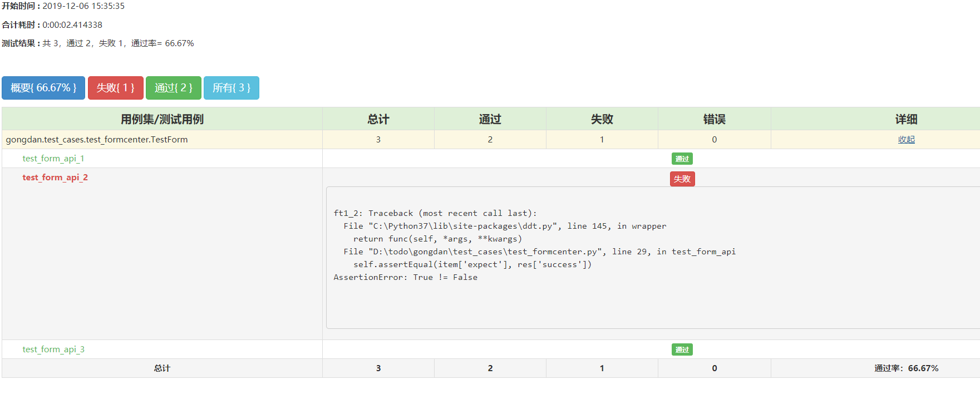Open the 概要{ 66.67% } summary tab
This screenshot has height=394, width=980.
(43, 88)
